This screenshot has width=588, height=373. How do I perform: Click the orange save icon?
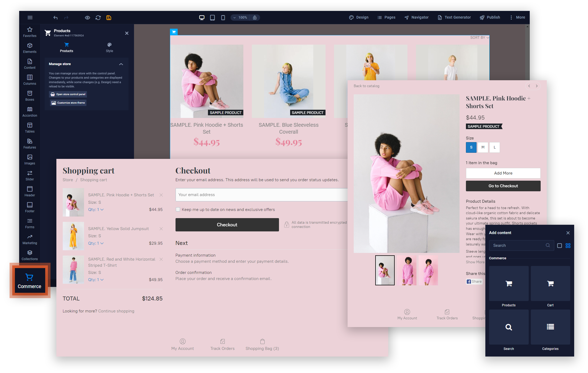pyautogui.click(x=109, y=18)
